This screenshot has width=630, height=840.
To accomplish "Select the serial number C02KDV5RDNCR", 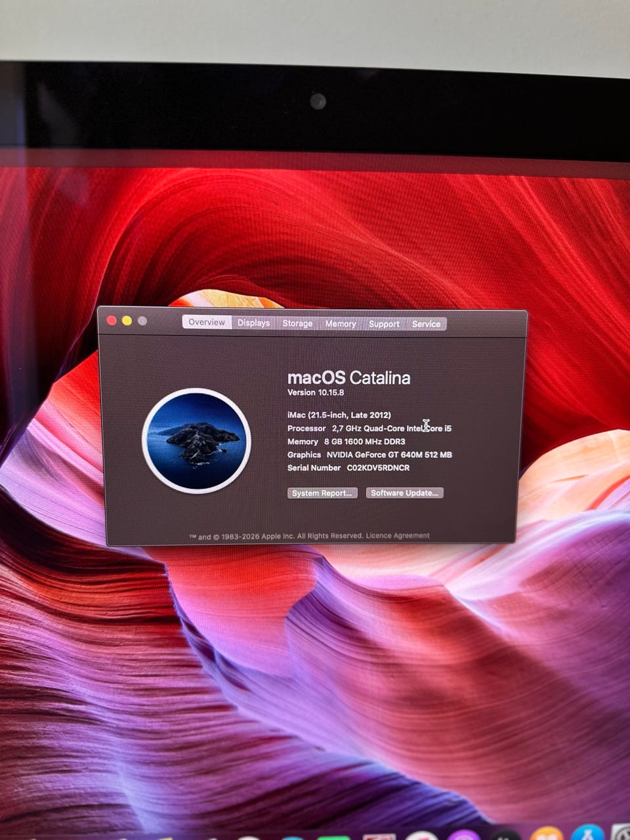I will [378, 468].
